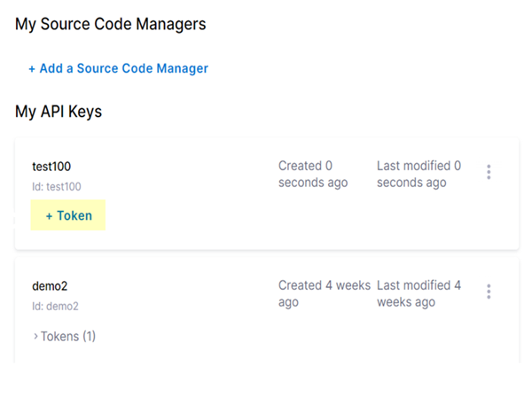Screen dimensions: 532x397
Task: Click 'Created 0 seconds ago' on test100
Action: (313, 174)
